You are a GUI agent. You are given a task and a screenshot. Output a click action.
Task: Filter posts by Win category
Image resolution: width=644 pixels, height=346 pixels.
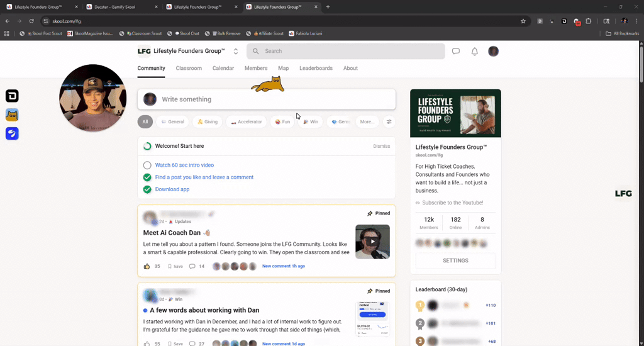coord(311,121)
